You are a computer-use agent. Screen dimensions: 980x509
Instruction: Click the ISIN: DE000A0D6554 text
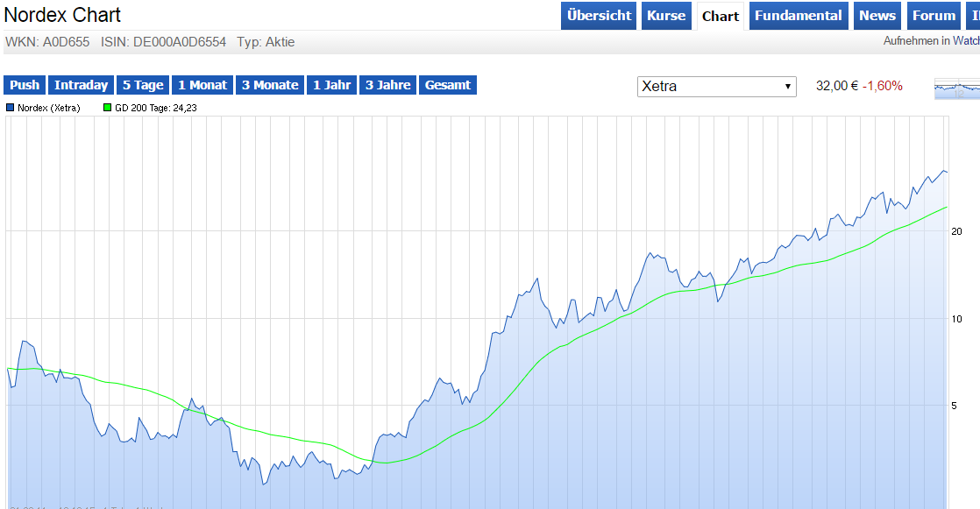click(163, 42)
